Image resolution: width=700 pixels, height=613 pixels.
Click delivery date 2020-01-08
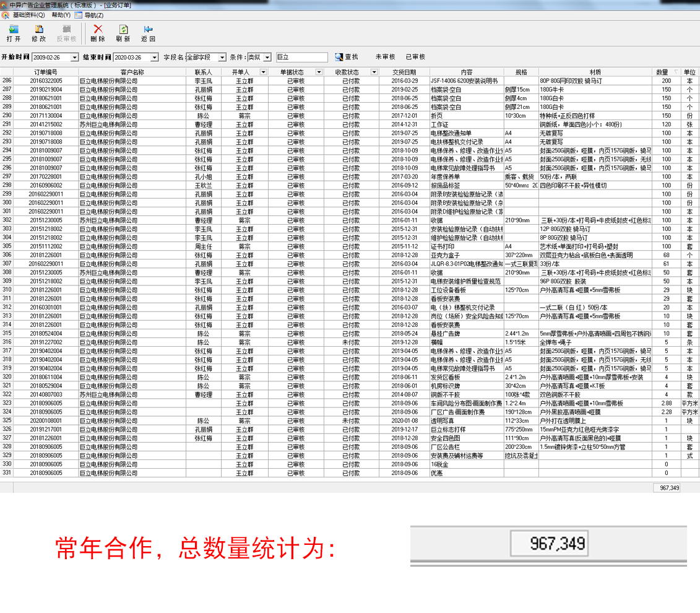click(x=404, y=420)
